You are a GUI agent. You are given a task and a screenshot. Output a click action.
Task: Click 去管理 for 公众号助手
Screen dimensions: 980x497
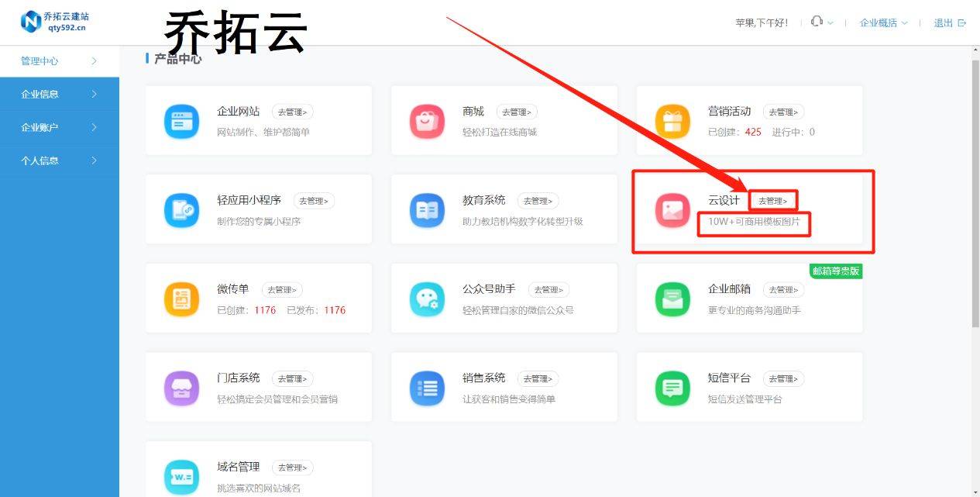[548, 290]
